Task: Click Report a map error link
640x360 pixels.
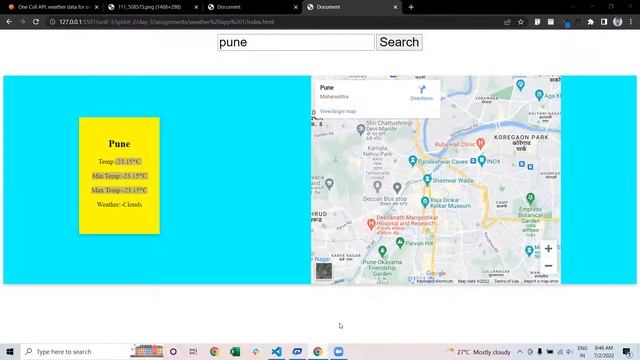Action: [x=541, y=281]
